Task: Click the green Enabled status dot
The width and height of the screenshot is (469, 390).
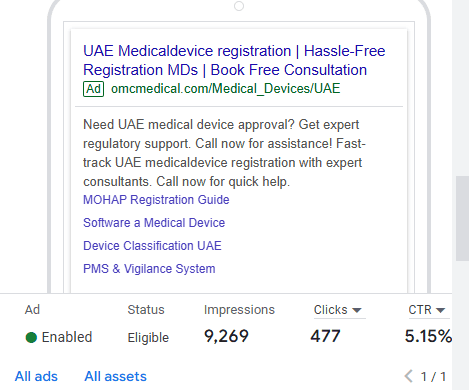Action: tap(31, 337)
